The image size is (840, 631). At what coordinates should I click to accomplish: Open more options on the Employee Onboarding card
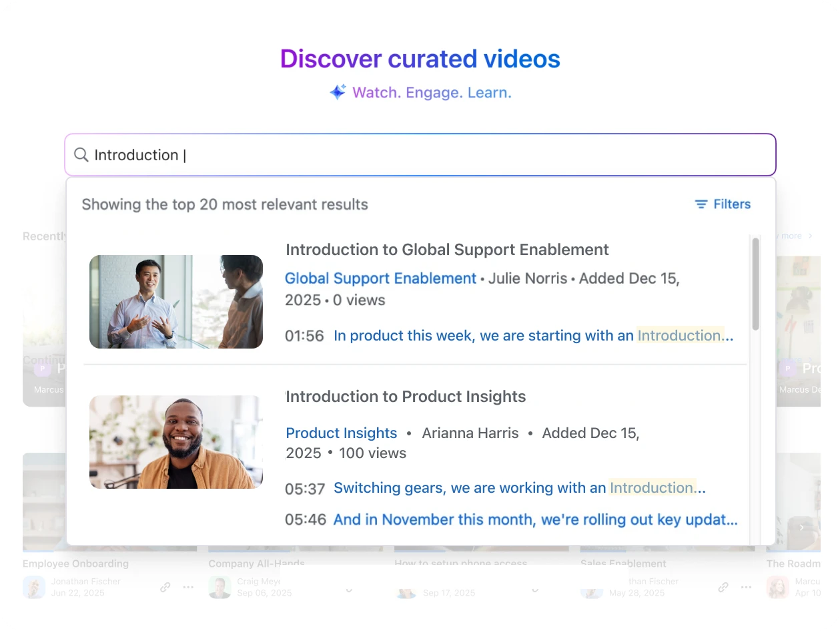pyautogui.click(x=187, y=587)
